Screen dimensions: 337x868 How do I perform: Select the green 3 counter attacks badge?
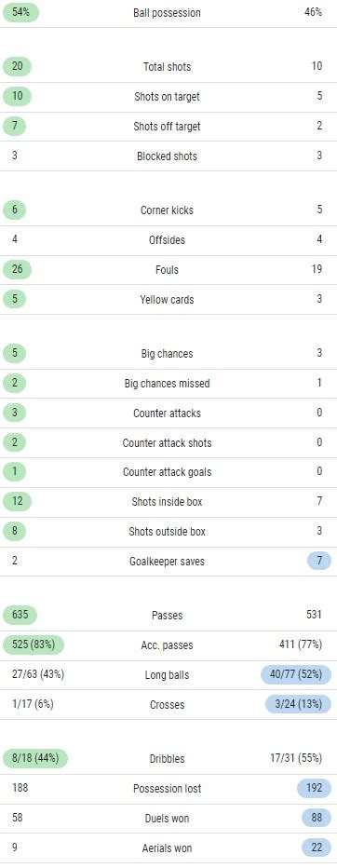tap(17, 413)
